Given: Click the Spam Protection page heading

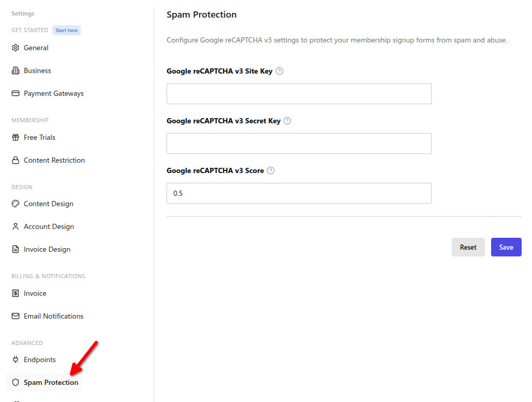Looking at the screenshot, I should [201, 15].
